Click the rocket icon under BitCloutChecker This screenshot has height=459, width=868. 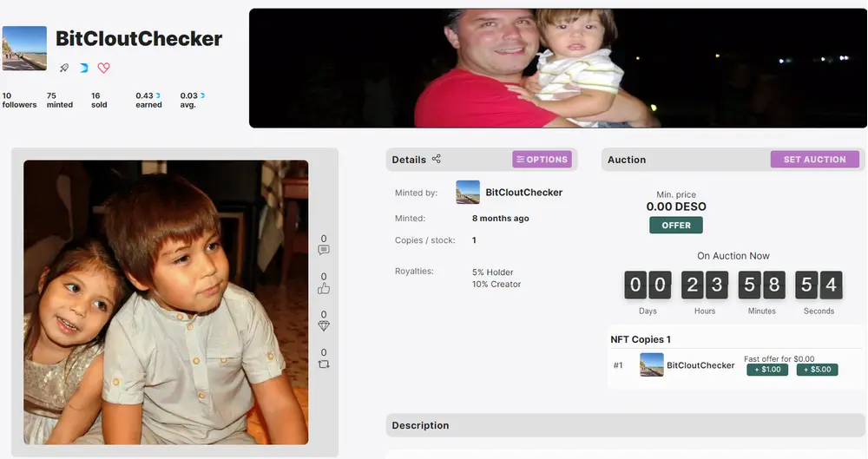64,68
